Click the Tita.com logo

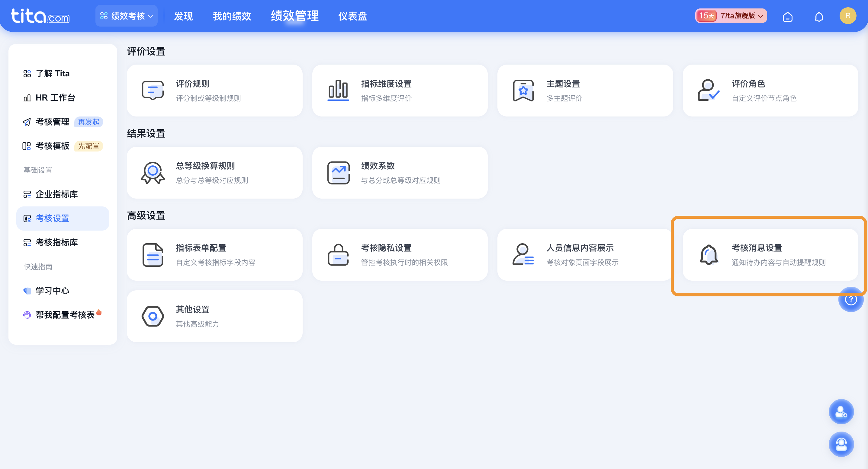(40, 15)
